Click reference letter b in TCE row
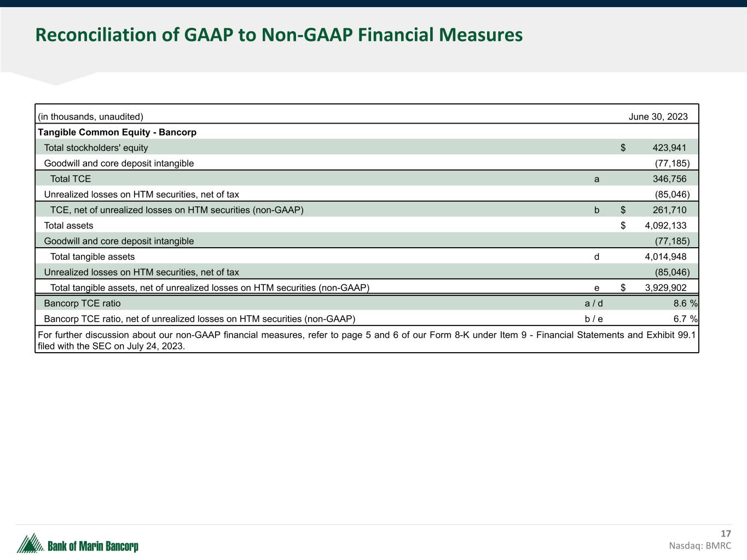 pyautogui.click(x=597, y=210)
